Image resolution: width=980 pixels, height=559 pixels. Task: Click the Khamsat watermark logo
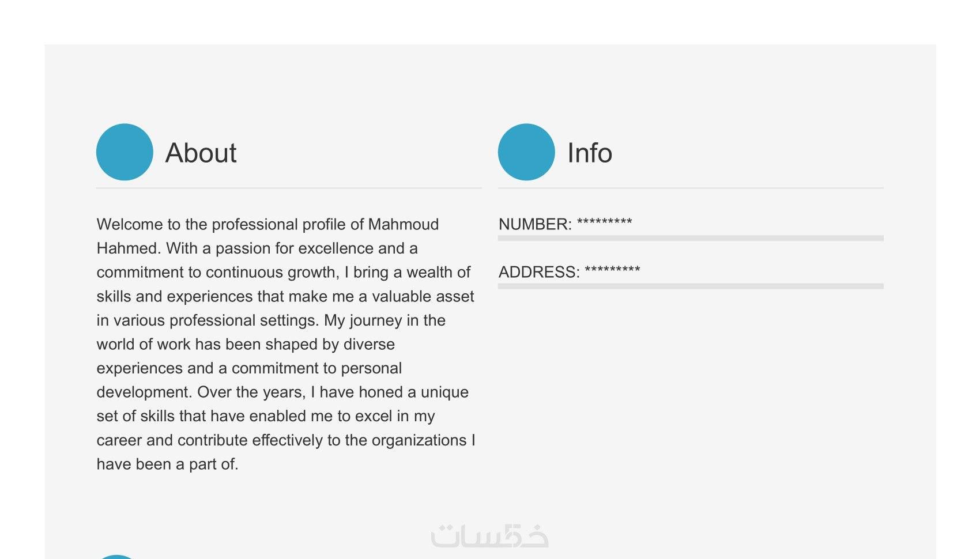[489, 536]
